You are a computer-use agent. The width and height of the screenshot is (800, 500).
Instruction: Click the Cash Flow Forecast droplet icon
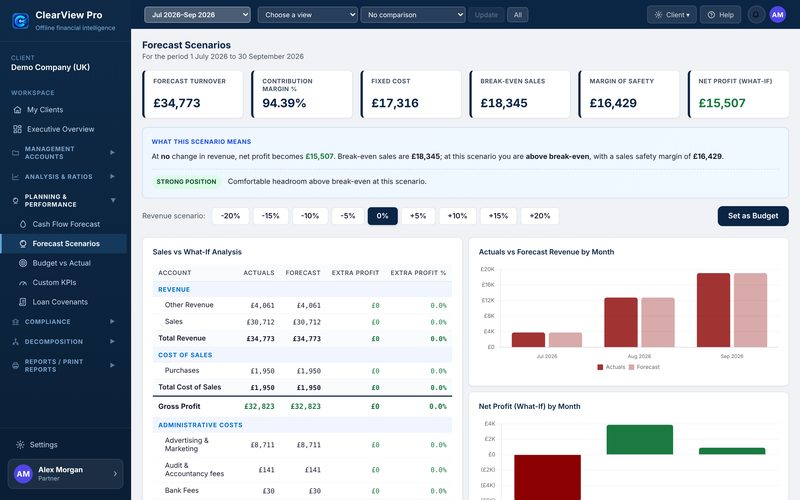tap(23, 224)
